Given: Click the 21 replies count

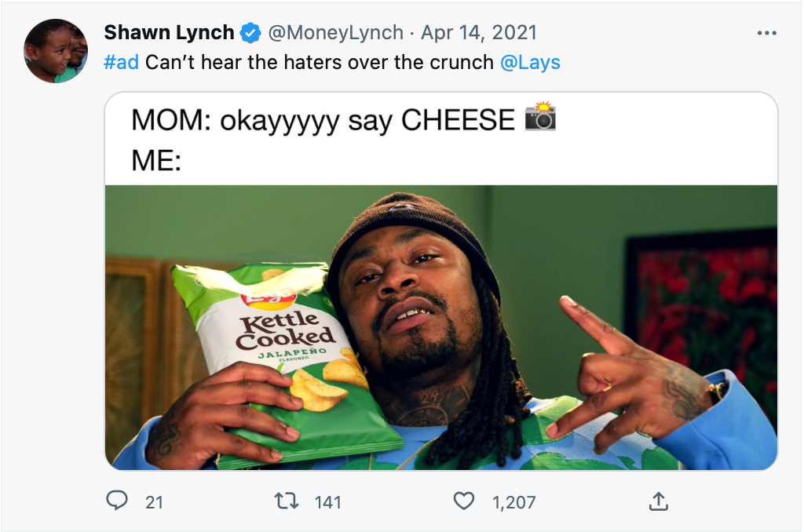Looking at the screenshot, I should coord(154,502).
